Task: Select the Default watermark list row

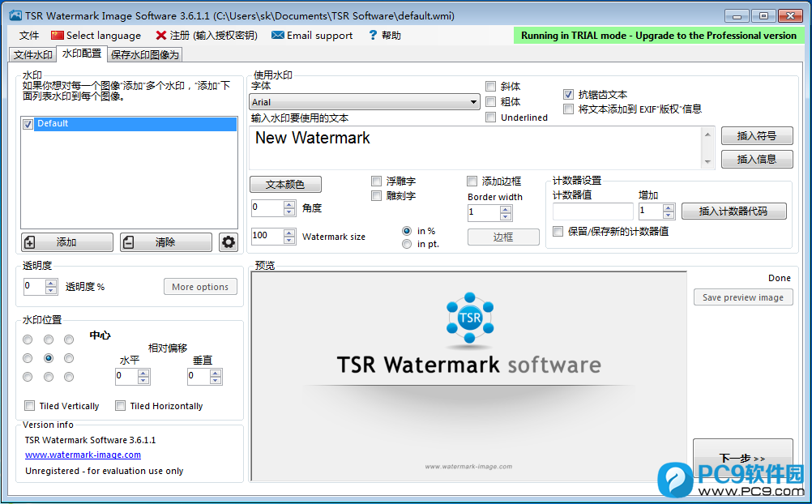Action: coord(135,124)
